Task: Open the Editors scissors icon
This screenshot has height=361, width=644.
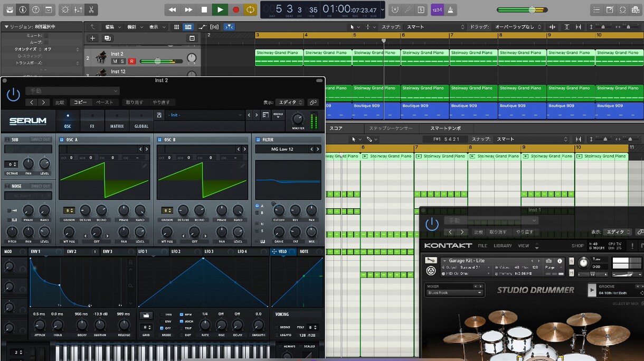Action: pos(91,10)
